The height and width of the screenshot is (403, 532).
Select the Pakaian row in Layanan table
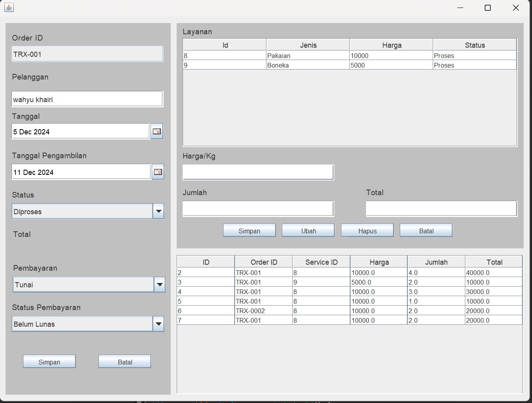pos(308,56)
